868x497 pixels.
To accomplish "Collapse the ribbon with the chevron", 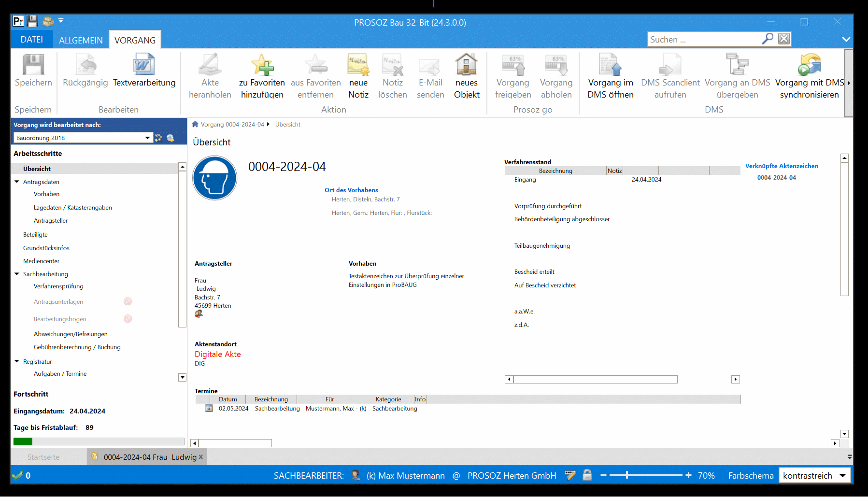I will click(846, 39).
